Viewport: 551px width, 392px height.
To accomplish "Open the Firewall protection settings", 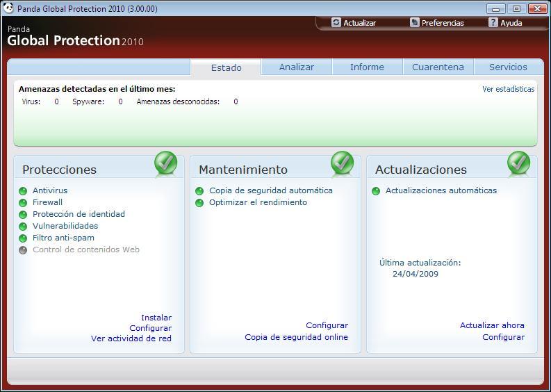I will click(47, 202).
